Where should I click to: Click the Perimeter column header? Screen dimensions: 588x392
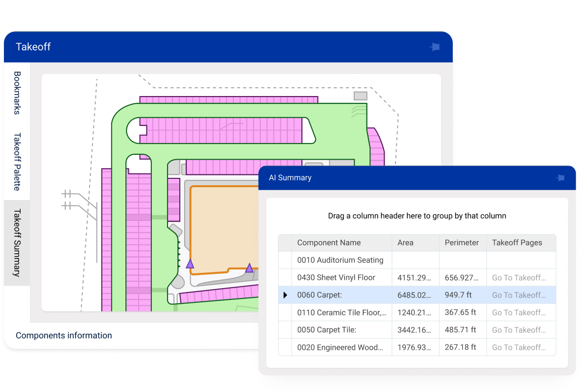coord(463,243)
